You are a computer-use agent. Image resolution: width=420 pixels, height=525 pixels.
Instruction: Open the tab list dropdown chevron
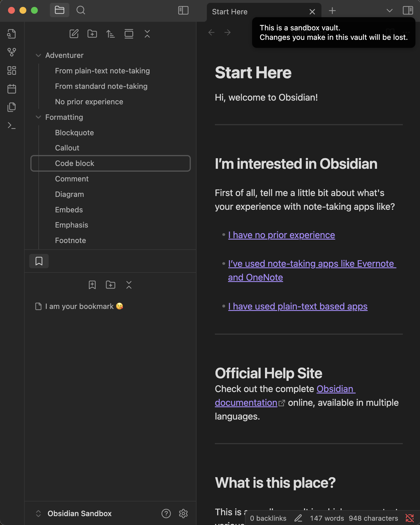(x=390, y=11)
